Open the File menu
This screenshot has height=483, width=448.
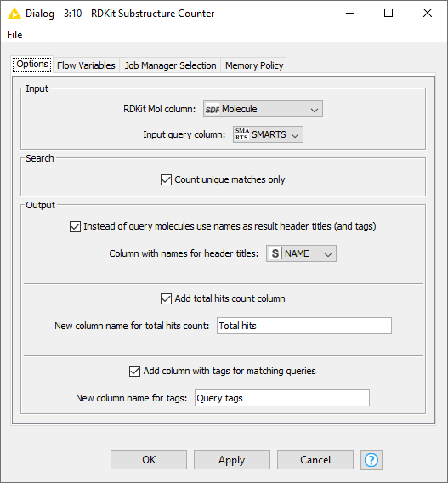click(x=14, y=35)
